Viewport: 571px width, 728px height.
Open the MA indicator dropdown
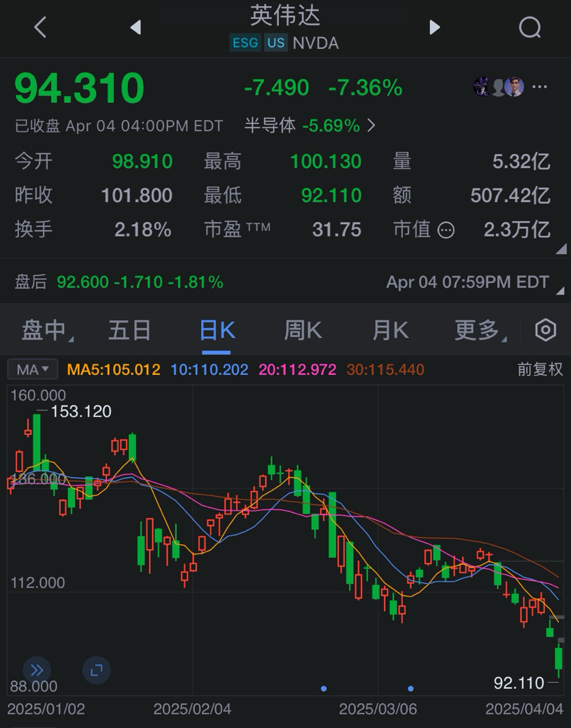click(x=32, y=370)
